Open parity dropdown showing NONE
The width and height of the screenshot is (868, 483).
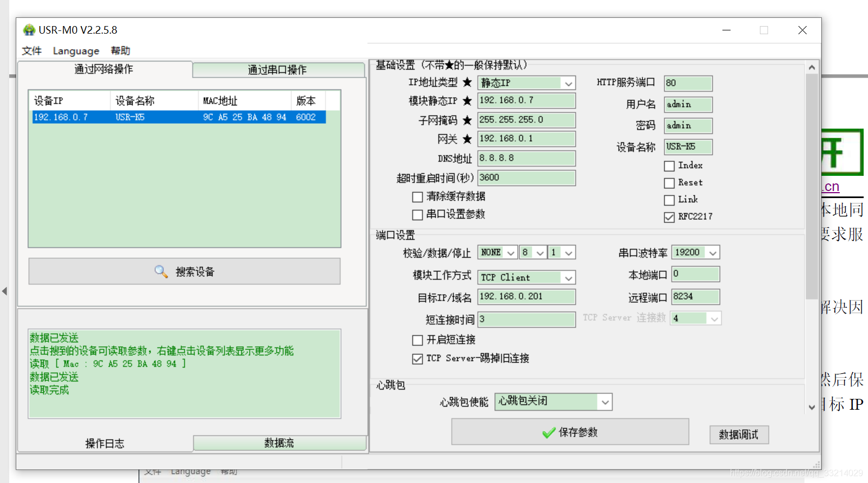pyautogui.click(x=497, y=252)
